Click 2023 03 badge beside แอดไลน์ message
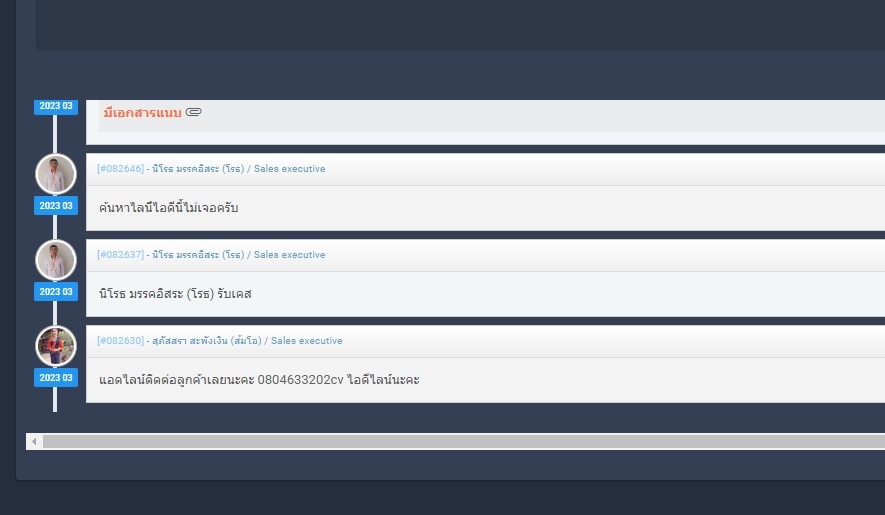Image resolution: width=885 pixels, height=515 pixels. [x=56, y=377]
